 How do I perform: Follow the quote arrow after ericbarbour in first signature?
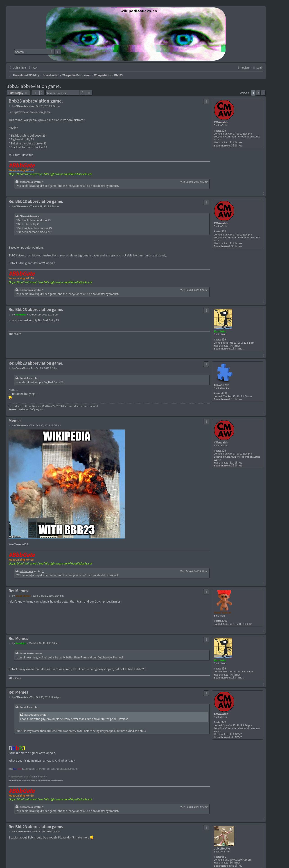coord(43,182)
